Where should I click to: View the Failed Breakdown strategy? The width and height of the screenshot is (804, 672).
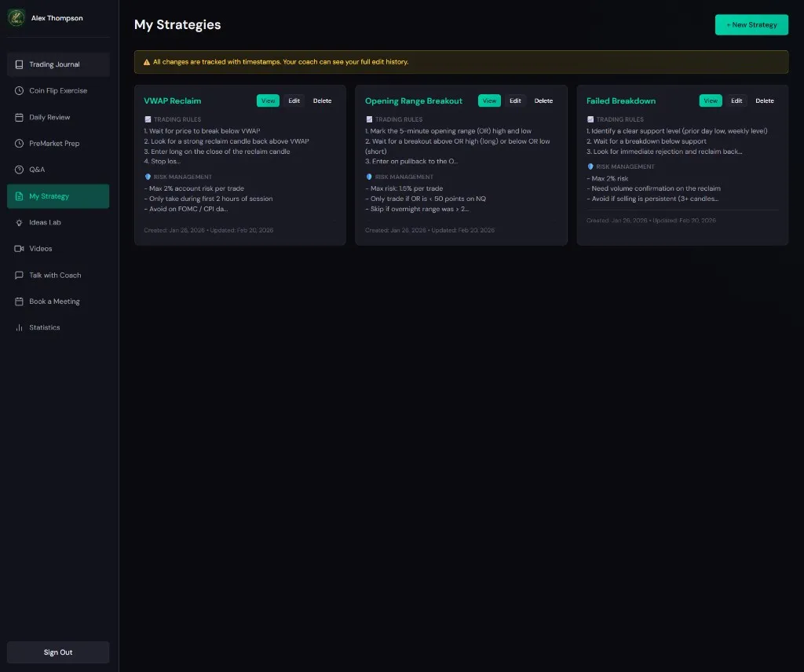(x=711, y=100)
